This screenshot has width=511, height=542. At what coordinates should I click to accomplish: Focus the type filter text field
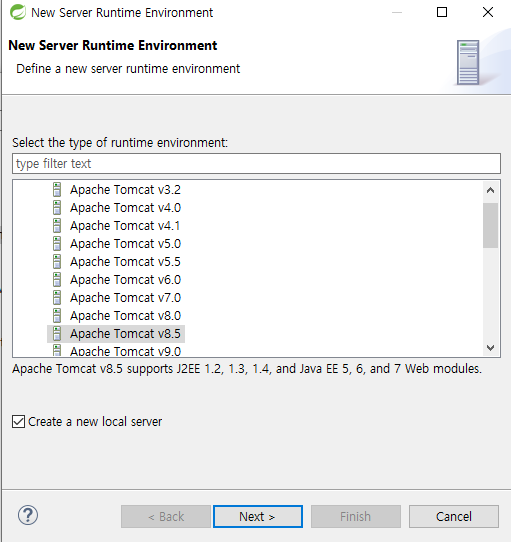(256, 163)
